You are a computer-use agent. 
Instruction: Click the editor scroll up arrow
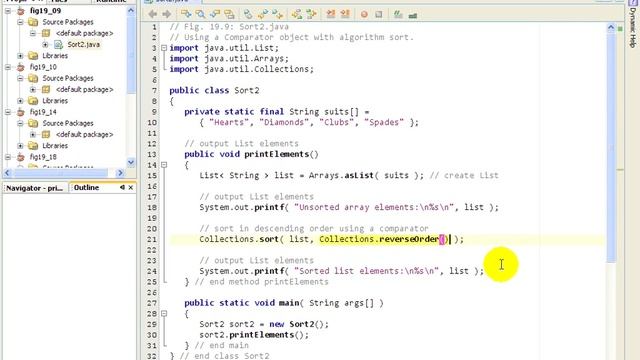611,28
